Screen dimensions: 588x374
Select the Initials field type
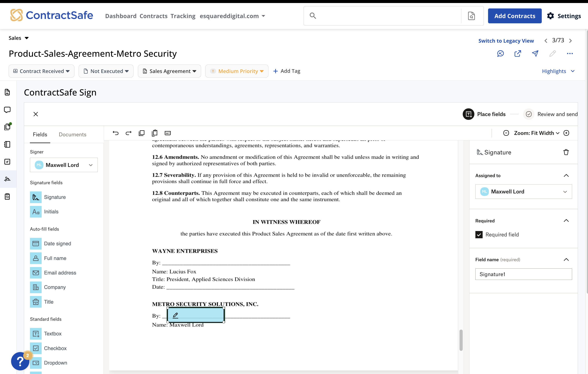(x=44, y=212)
